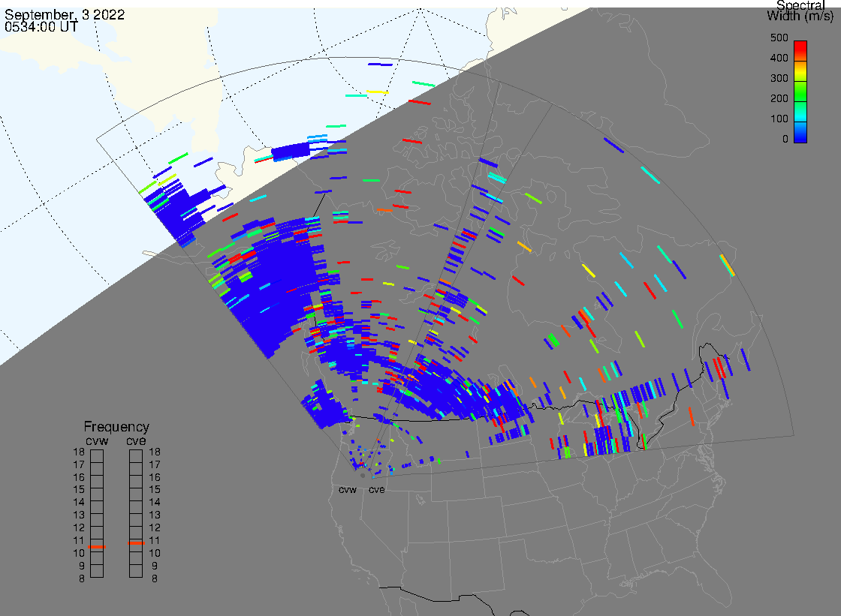Viewport: 841px width, 616px height.
Task: Click the bottom cell of cve frequency bar
Action: [x=136, y=571]
